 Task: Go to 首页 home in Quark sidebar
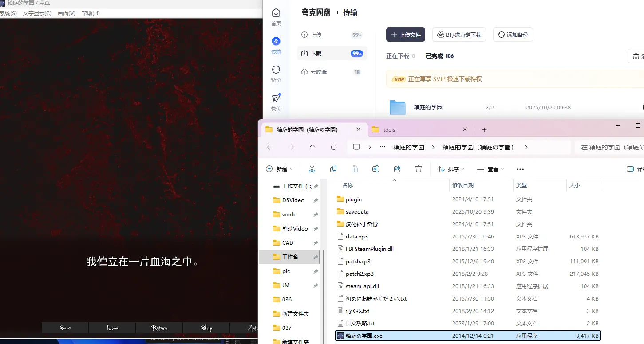[276, 17]
